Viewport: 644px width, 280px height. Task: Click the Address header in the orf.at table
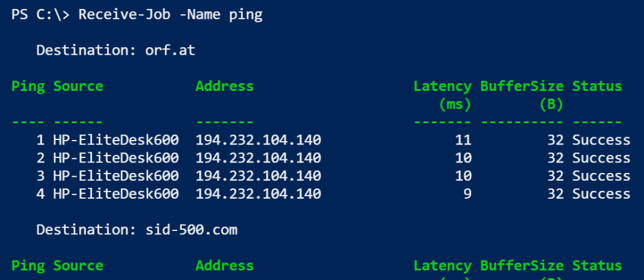224,86
